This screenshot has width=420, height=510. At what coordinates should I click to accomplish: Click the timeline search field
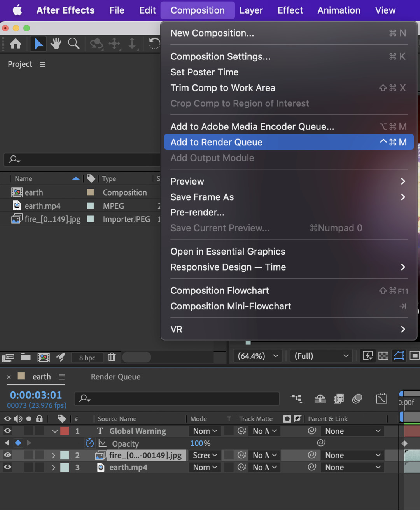tap(177, 398)
